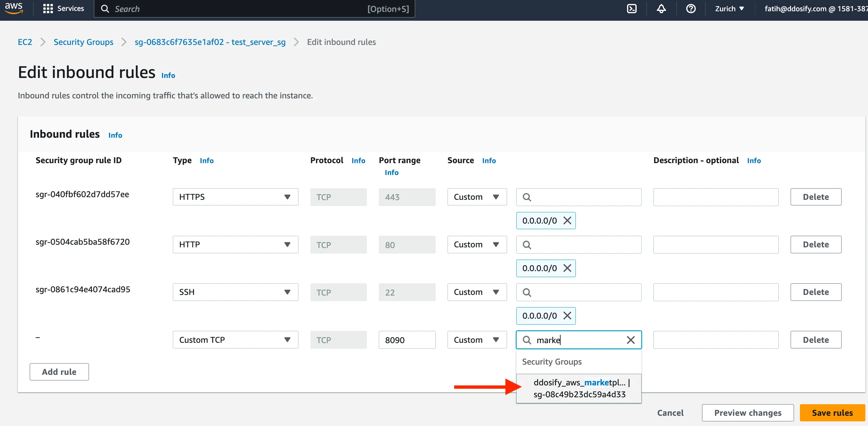Focus the top AWS search box
This screenshot has height=426, width=868.
pos(255,9)
